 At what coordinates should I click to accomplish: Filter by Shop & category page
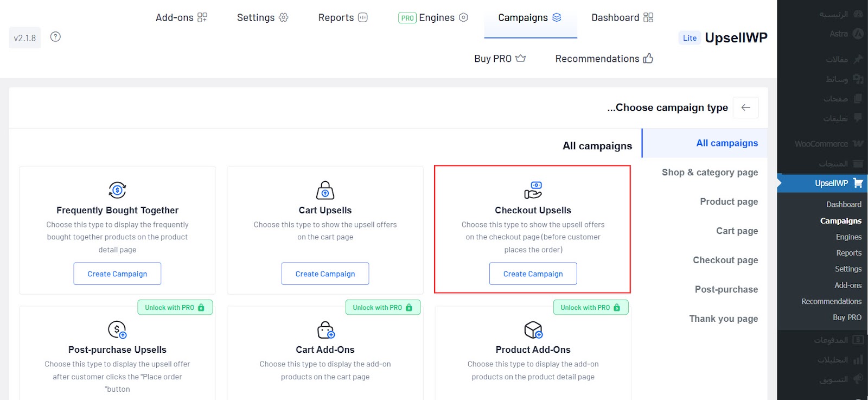coord(710,172)
